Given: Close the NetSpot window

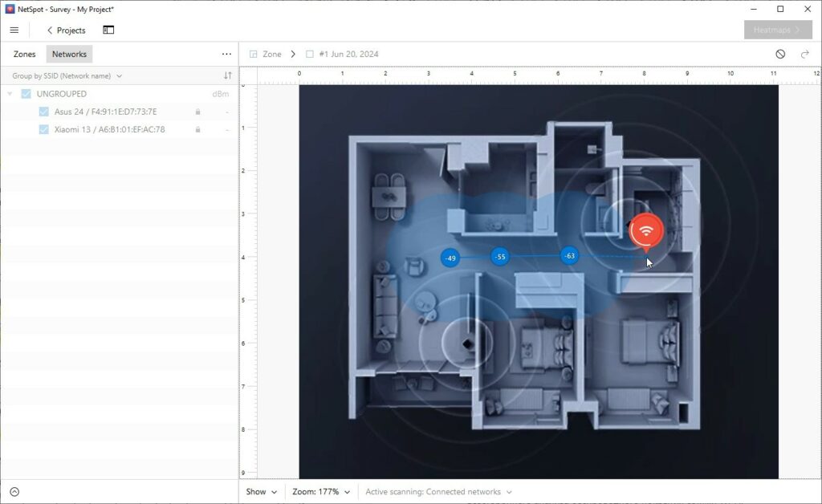Looking at the screenshot, I should [808, 9].
